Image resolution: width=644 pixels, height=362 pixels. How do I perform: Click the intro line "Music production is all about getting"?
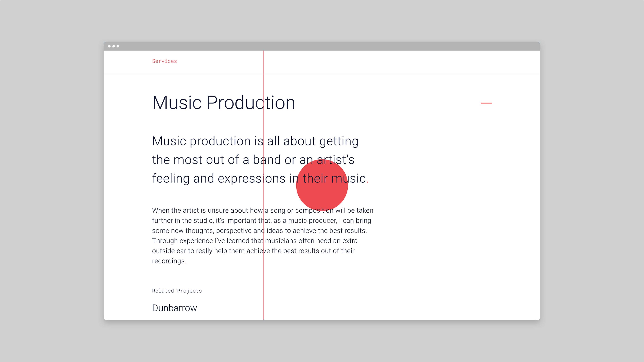tap(255, 141)
